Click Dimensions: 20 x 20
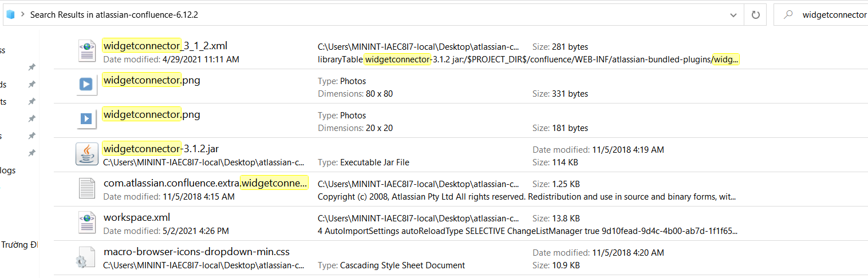This screenshot has height=278, width=868. tap(355, 128)
